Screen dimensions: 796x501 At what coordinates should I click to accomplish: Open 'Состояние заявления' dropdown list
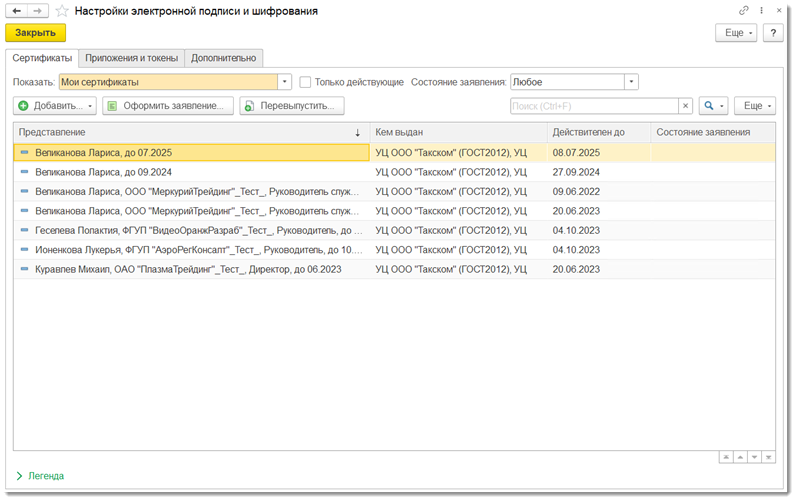tap(631, 82)
